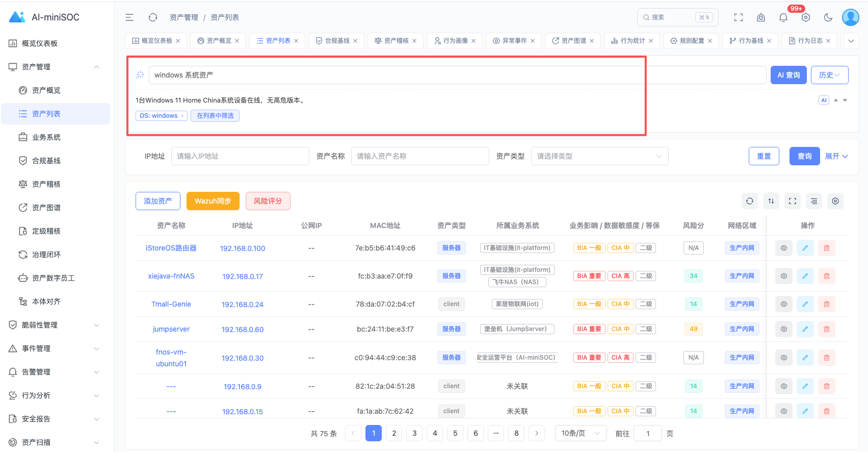868x452 pixels.
Task: Open 资产图谱 in sidebar
Action: coord(55,208)
